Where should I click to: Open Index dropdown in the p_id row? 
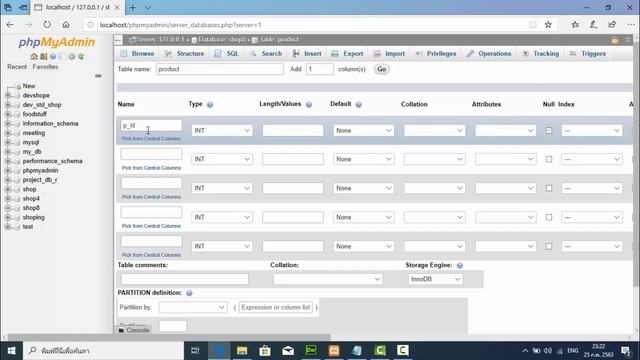592,131
